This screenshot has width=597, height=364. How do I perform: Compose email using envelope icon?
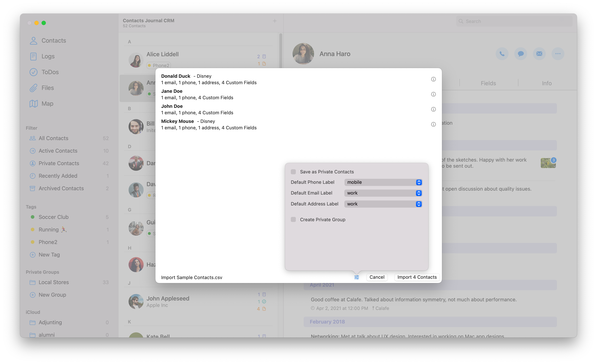(x=539, y=54)
